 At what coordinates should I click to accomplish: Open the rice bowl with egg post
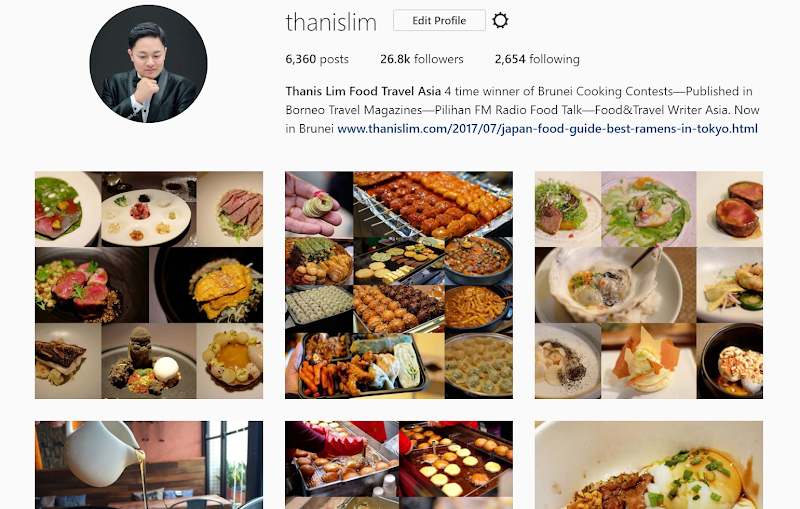649,465
